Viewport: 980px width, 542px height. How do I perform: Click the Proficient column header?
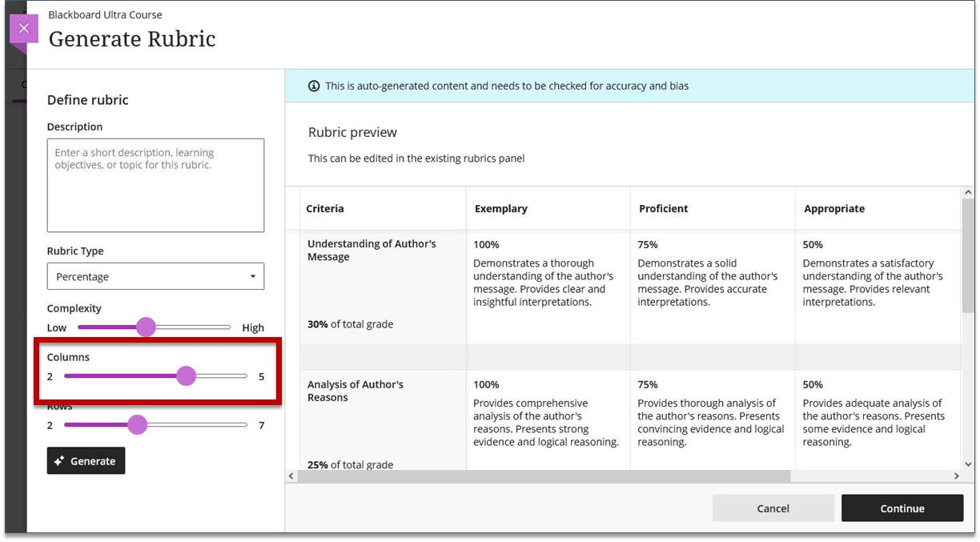[663, 208]
